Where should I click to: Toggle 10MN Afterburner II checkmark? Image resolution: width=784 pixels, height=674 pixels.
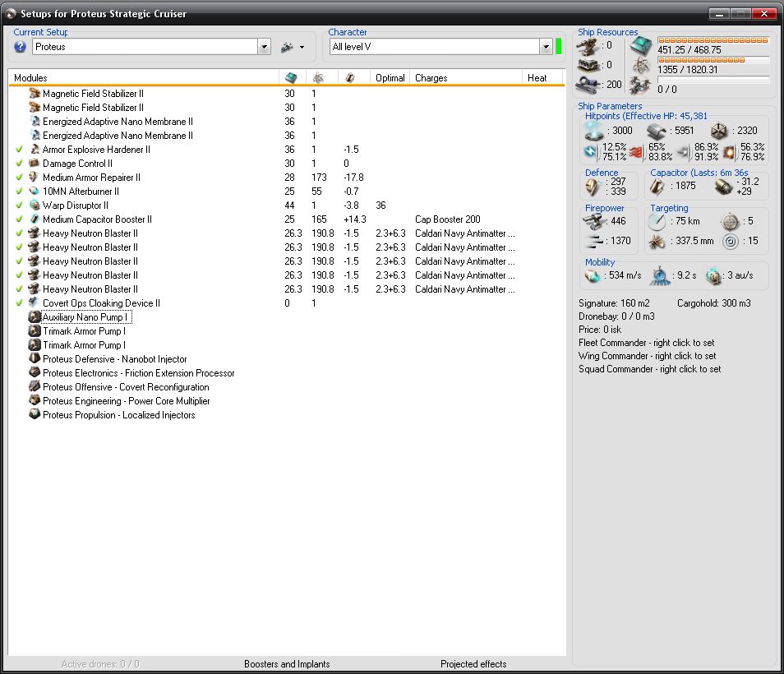pos(19,191)
